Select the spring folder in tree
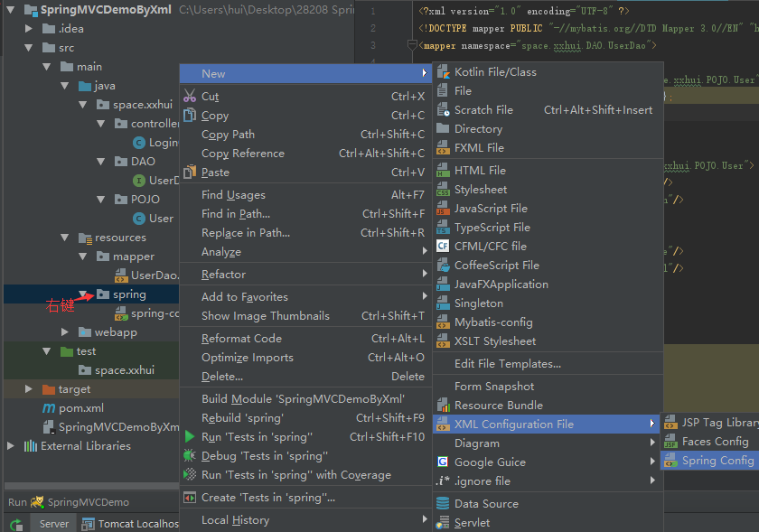 pyautogui.click(x=129, y=294)
